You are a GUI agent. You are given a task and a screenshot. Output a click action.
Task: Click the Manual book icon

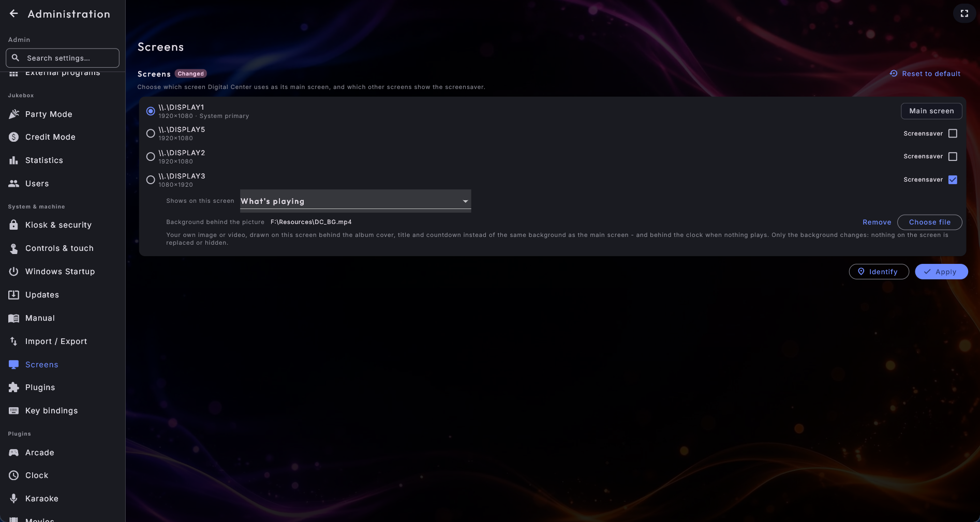click(14, 318)
